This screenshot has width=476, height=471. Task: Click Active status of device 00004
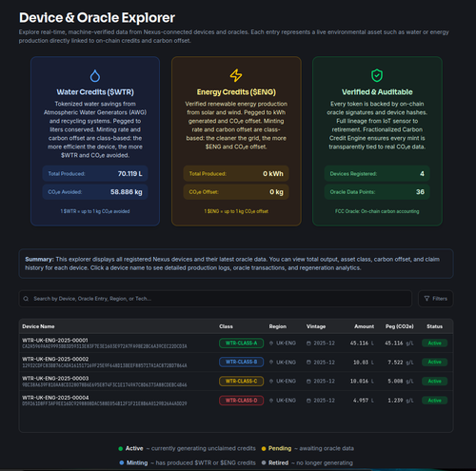tap(434, 401)
